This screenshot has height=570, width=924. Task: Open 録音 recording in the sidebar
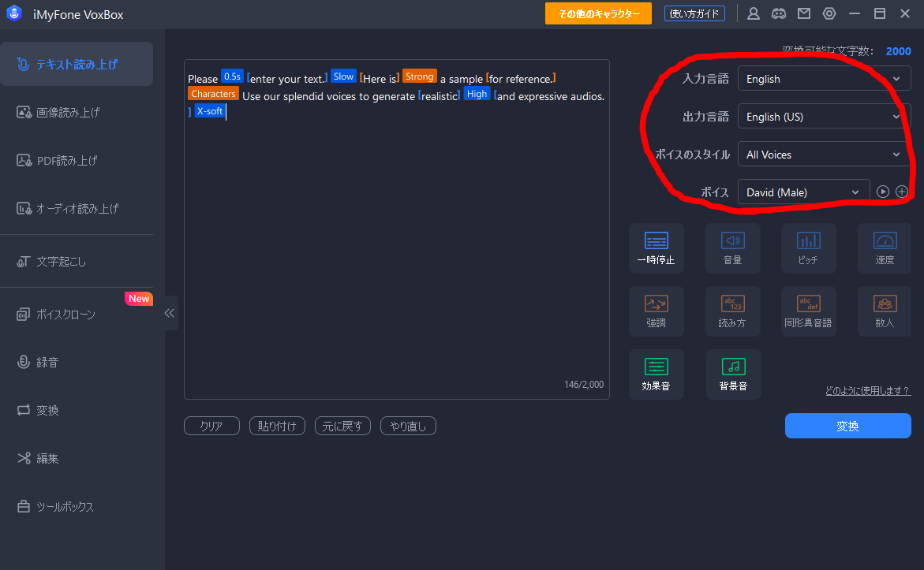click(x=77, y=362)
